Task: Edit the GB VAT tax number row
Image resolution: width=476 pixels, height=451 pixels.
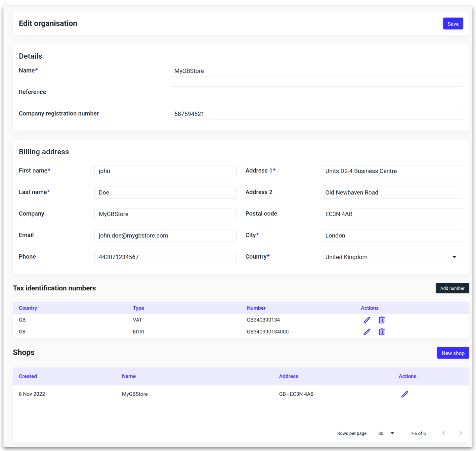Action: click(x=367, y=320)
